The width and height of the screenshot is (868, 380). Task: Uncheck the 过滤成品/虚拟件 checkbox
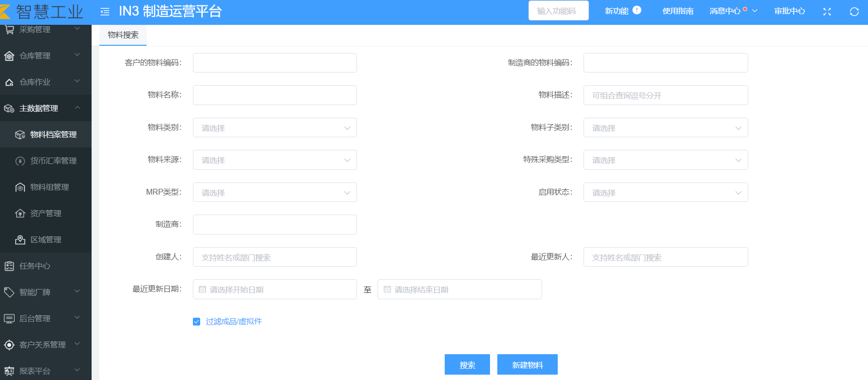pyautogui.click(x=197, y=322)
